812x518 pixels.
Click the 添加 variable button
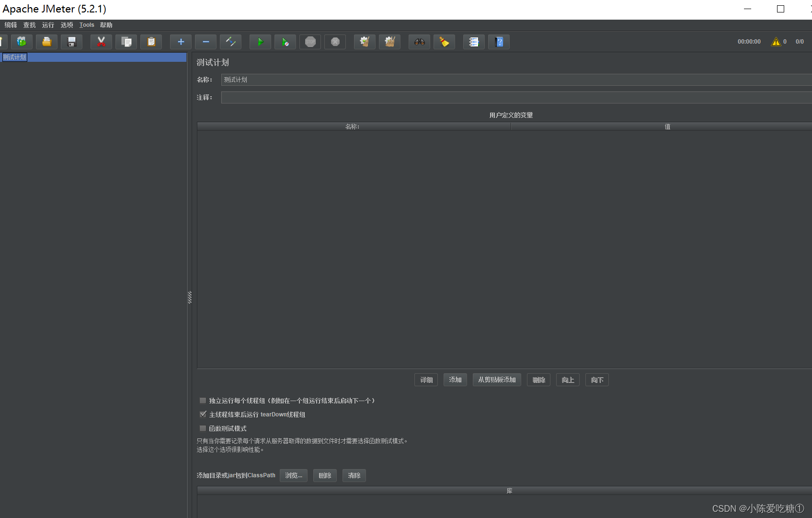(455, 380)
